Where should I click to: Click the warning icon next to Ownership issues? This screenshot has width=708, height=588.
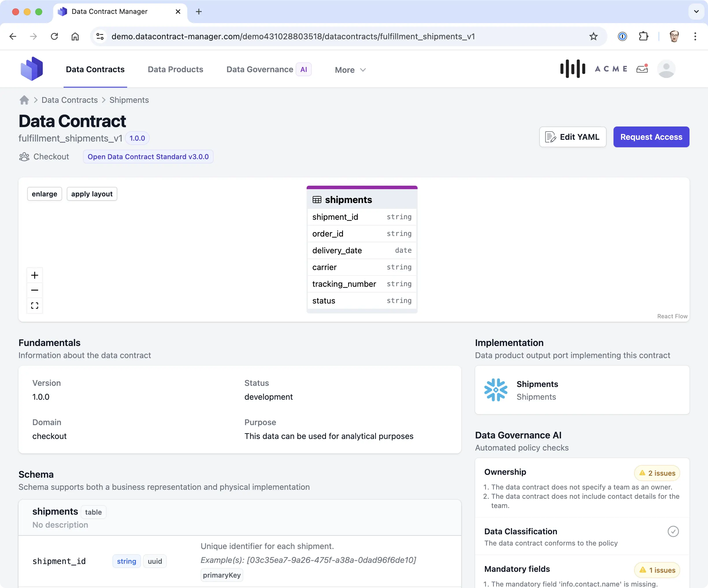point(642,473)
